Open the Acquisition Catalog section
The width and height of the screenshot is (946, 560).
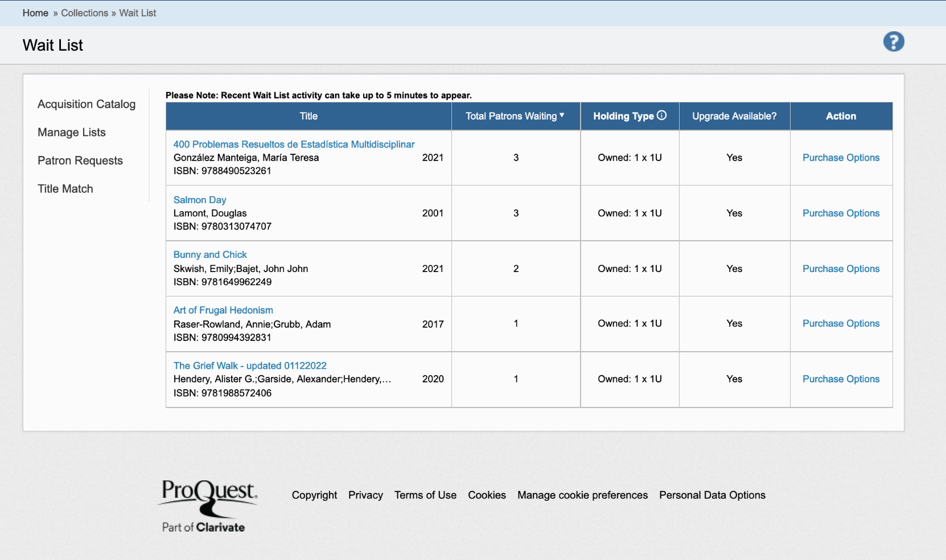(87, 104)
